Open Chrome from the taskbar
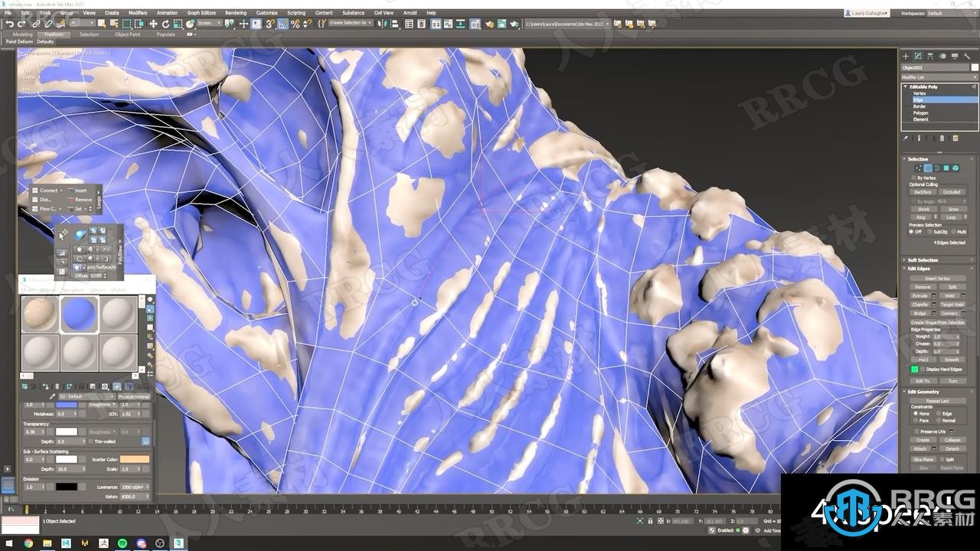This screenshot has height=551, width=980. [x=28, y=543]
